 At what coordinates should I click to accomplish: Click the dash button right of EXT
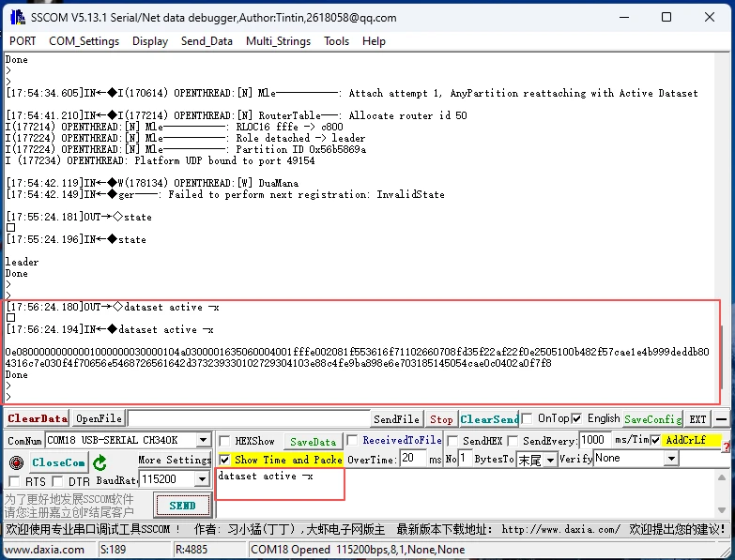(x=721, y=419)
